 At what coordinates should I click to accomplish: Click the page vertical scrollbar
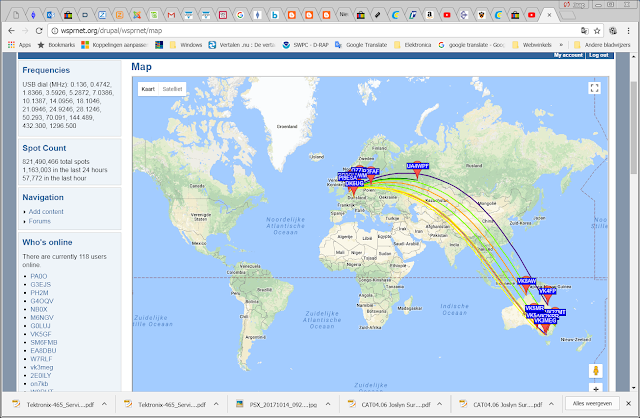pyautogui.click(x=633, y=128)
